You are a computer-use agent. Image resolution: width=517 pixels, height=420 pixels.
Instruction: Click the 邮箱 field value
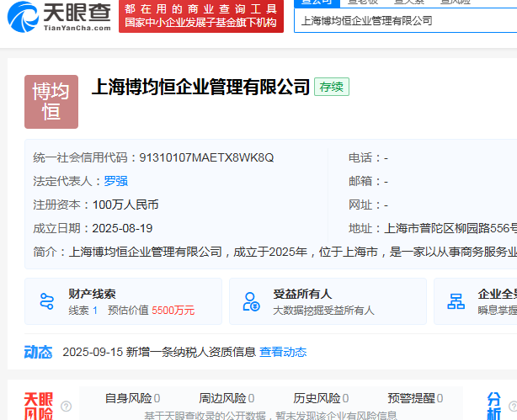point(386,181)
